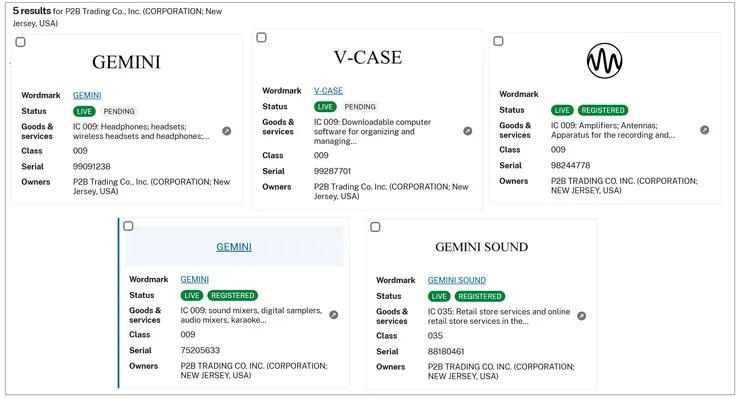The width and height of the screenshot is (740, 399).
Task: Click owner text on V-CASE card
Action: point(391,192)
